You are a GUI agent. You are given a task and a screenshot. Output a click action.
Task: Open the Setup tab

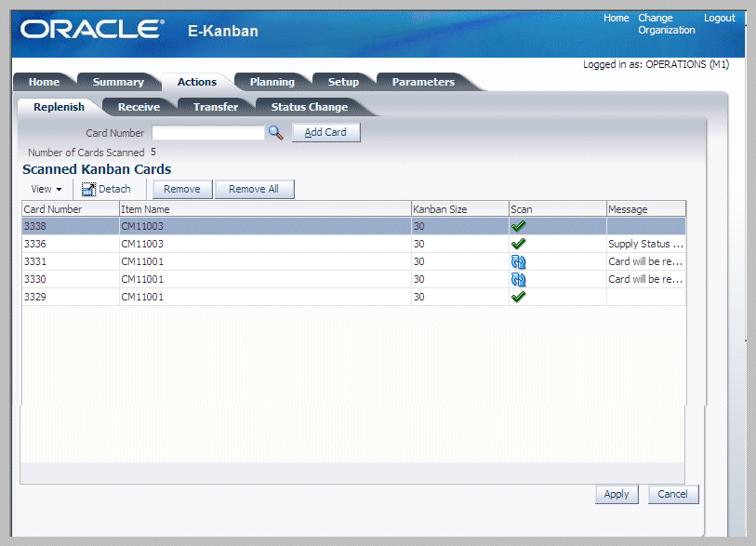[x=343, y=82]
